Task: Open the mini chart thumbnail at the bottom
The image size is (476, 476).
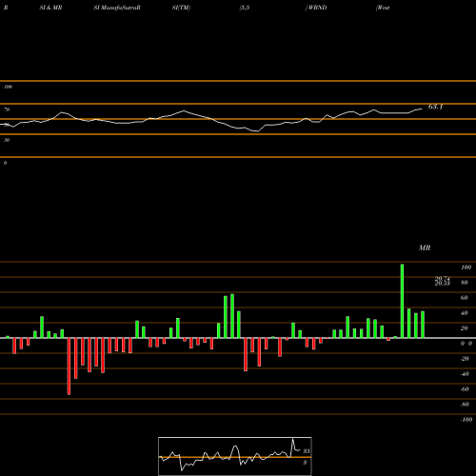Action: [x=235, y=456]
